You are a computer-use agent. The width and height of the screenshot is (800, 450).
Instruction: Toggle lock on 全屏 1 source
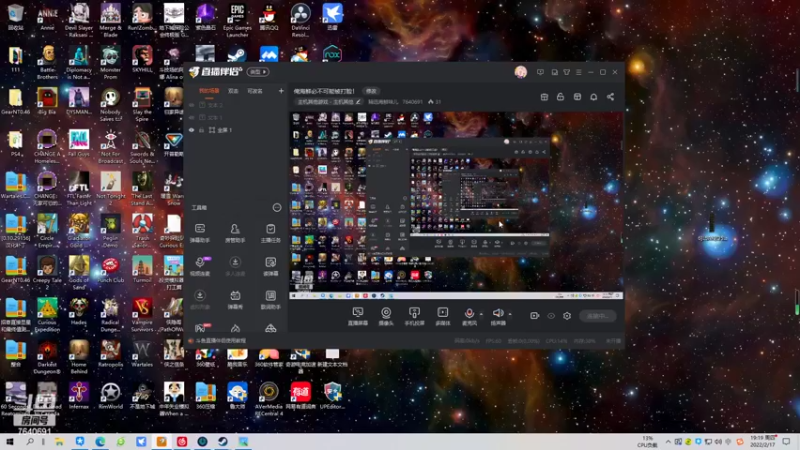202,130
